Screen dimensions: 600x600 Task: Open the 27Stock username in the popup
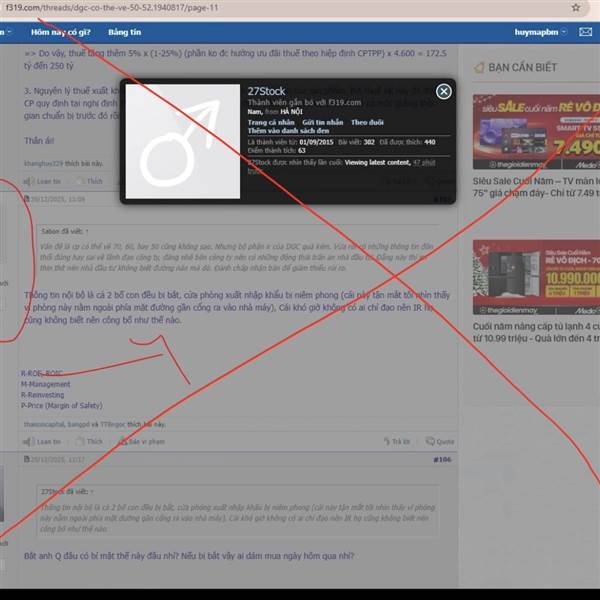(x=266, y=91)
